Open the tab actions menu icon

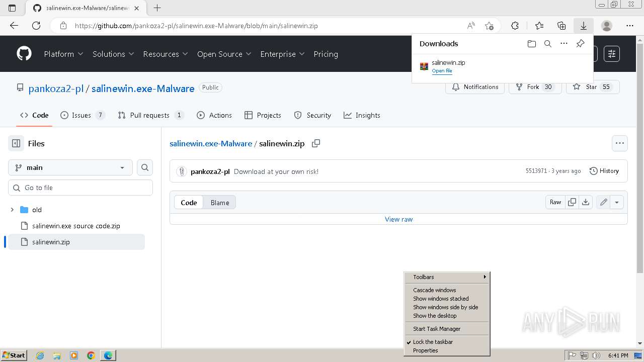[x=12, y=8]
